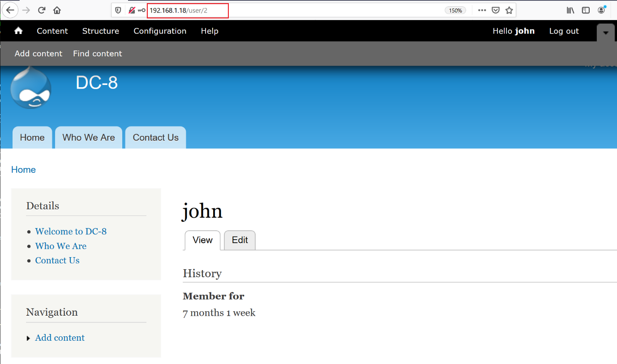
Task: Collapse the admin shortcut bar arrow
Action: coord(605,33)
